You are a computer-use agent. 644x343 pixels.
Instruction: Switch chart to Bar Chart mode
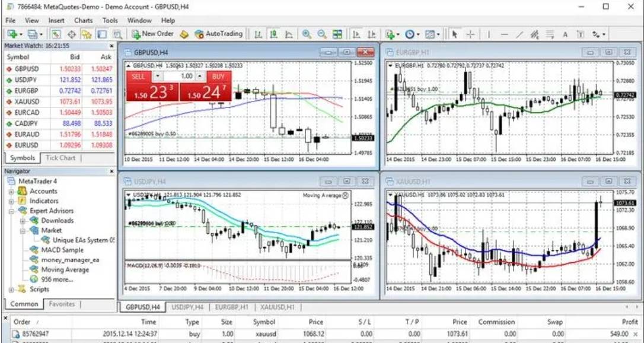(258, 34)
